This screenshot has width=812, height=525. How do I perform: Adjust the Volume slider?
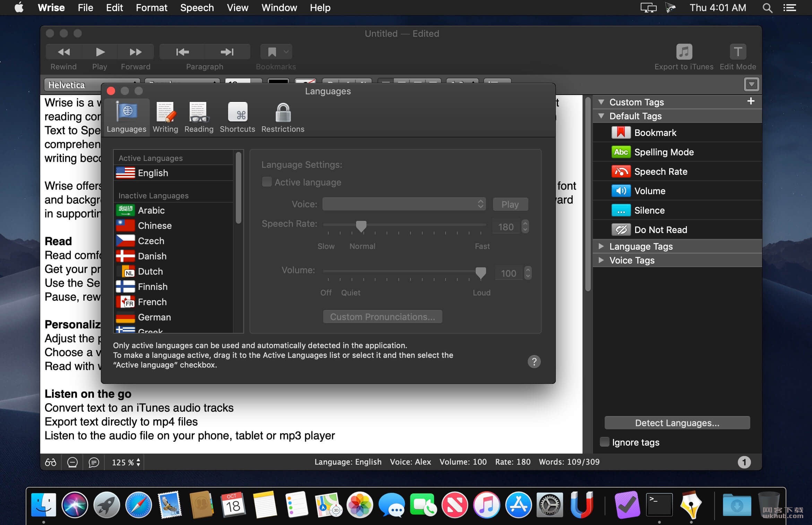coord(481,273)
